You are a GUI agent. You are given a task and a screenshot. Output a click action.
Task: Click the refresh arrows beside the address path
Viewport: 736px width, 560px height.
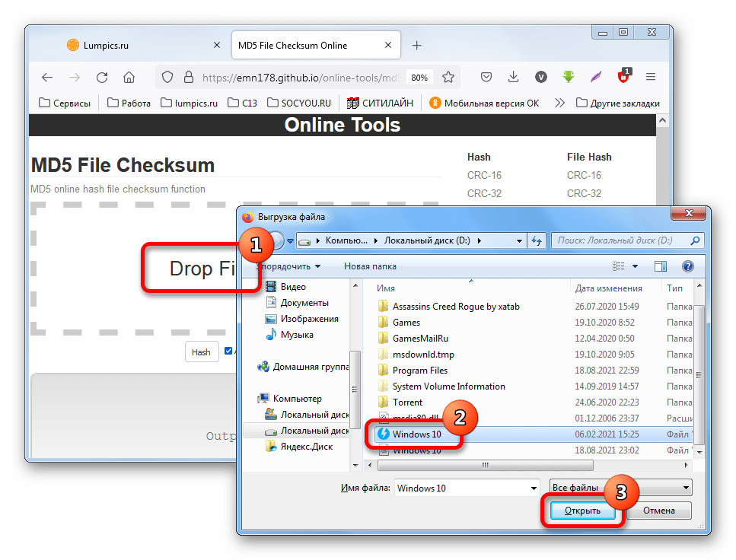click(x=536, y=240)
